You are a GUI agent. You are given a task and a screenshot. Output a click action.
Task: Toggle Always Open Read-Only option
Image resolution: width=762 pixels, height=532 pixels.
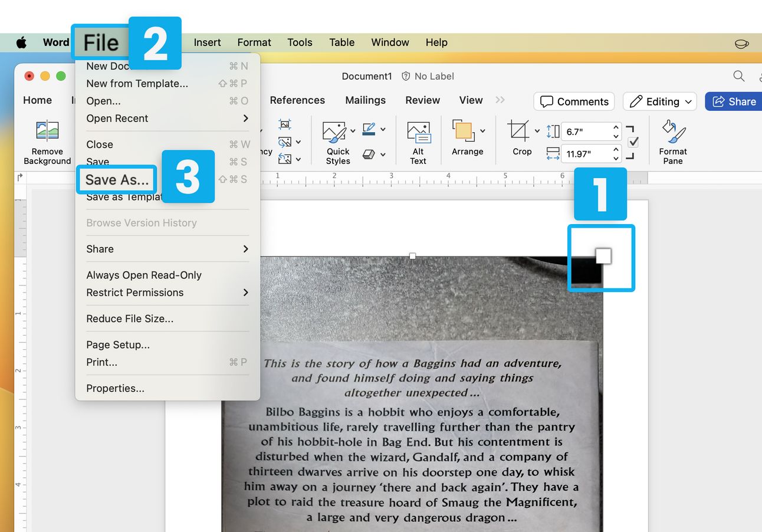point(144,275)
